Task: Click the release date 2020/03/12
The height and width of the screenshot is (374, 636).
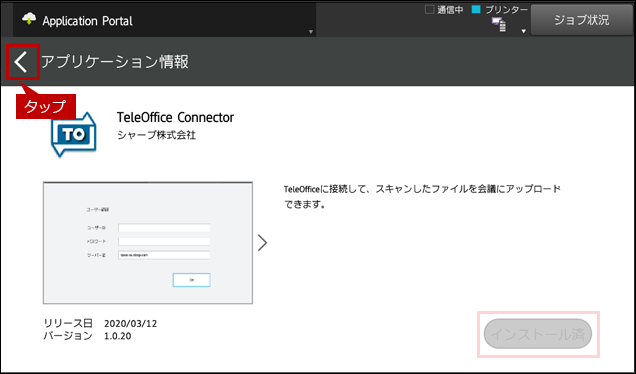Action: coord(131,324)
